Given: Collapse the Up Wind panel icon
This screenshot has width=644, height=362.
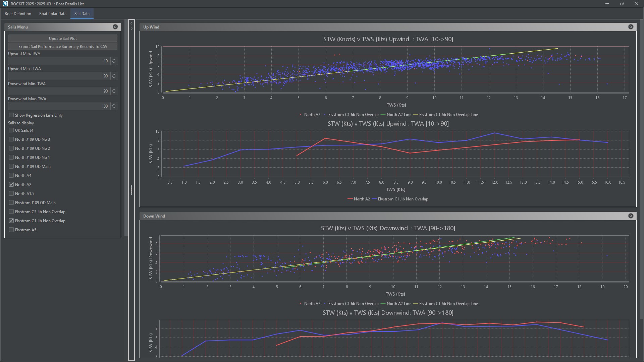Looking at the screenshot, I should 631,27.
